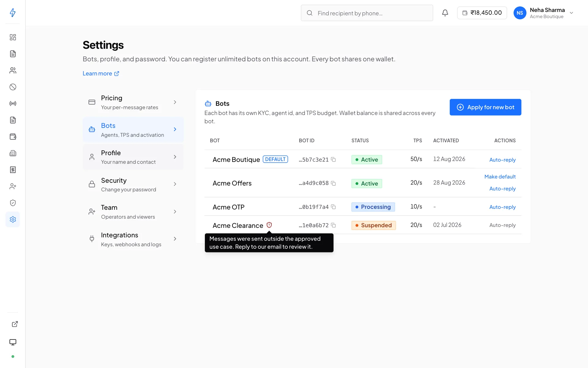588x368 pixels.
Task: Copy bot ID …5b7c3e21
Action: (x=334, y=159)
